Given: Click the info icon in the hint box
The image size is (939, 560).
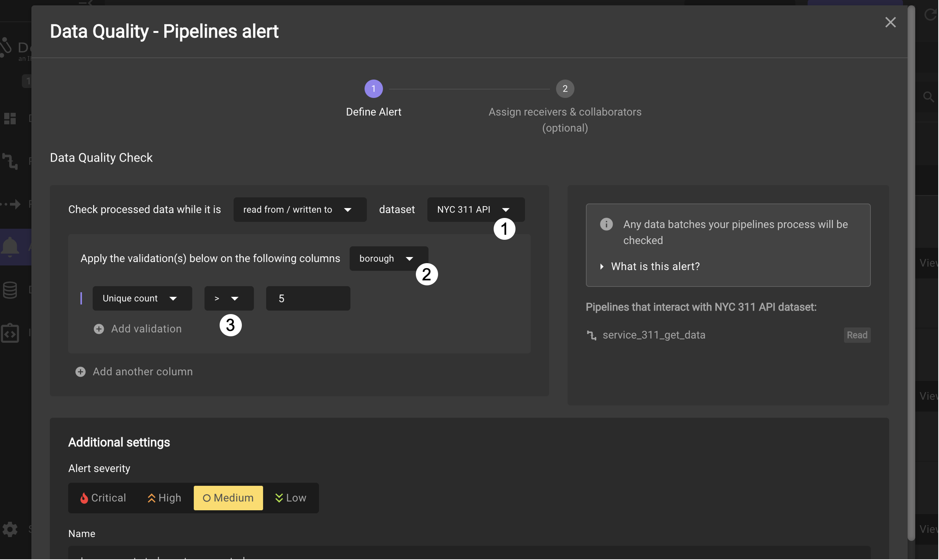Looking at the screenshot, I should click(x=607, y=224).
